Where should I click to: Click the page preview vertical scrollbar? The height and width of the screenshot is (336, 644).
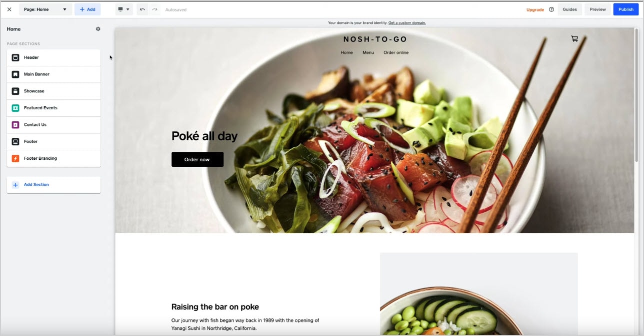(636, 95)
